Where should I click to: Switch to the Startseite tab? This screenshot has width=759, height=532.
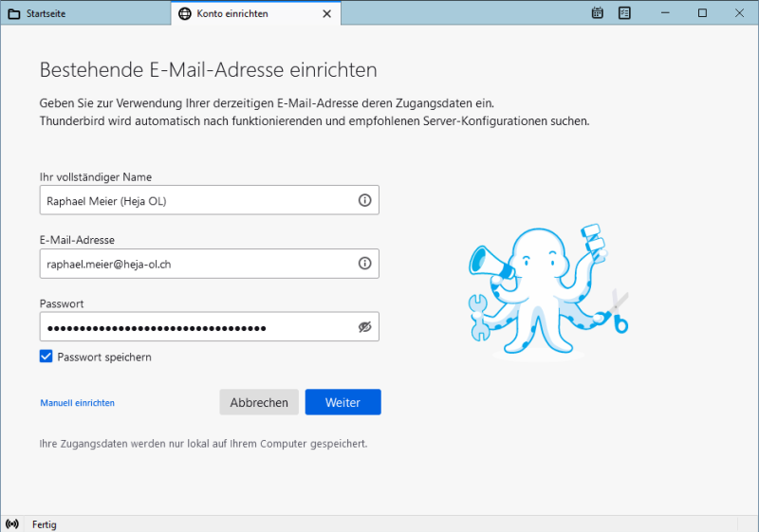pyautogui.click(x=85, y=14)
